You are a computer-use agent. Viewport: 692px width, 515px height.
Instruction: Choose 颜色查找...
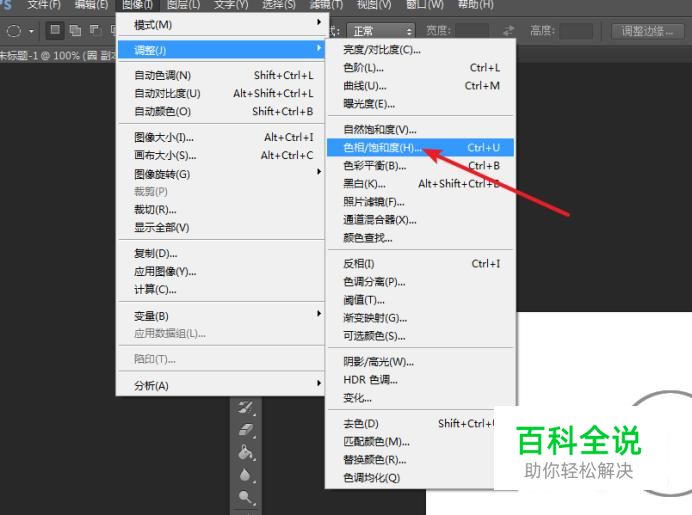[420, 238]
